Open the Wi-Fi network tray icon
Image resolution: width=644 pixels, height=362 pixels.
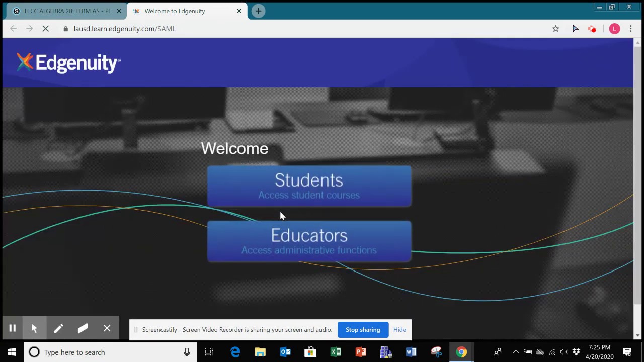click(x=552, y=352)
